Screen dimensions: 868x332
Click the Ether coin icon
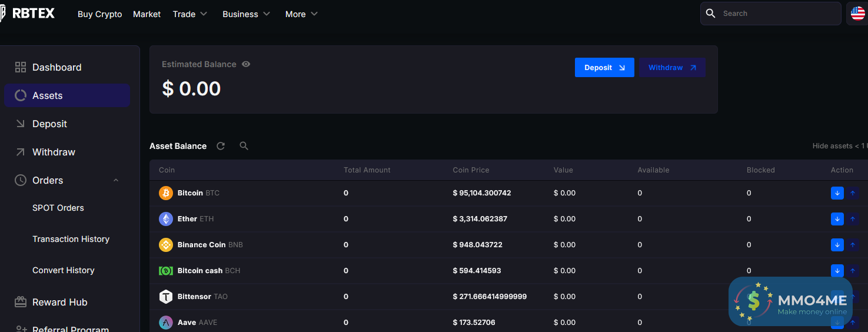pos(166,219)
